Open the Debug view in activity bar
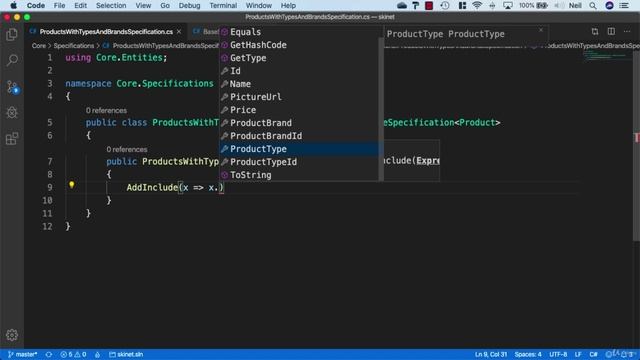 [12, 113]
